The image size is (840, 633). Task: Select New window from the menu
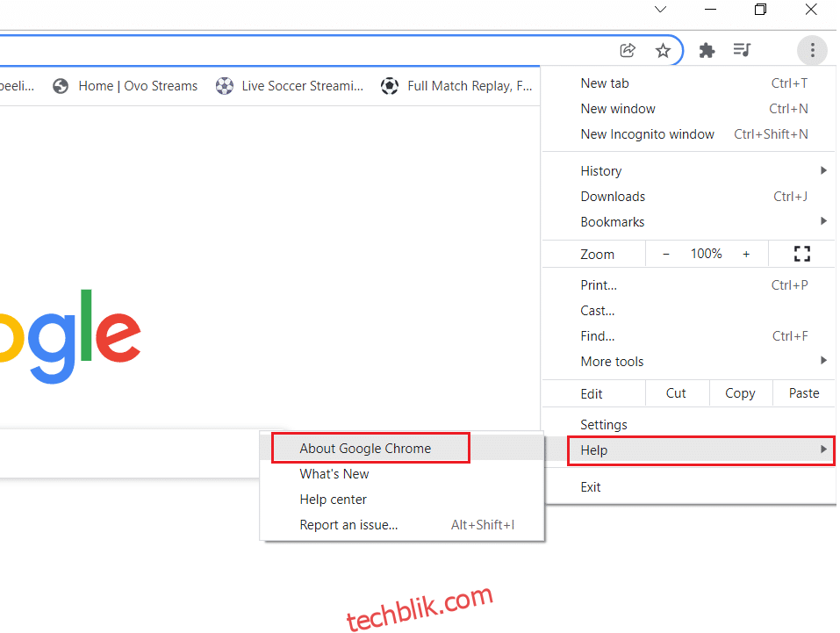(688, 109)
